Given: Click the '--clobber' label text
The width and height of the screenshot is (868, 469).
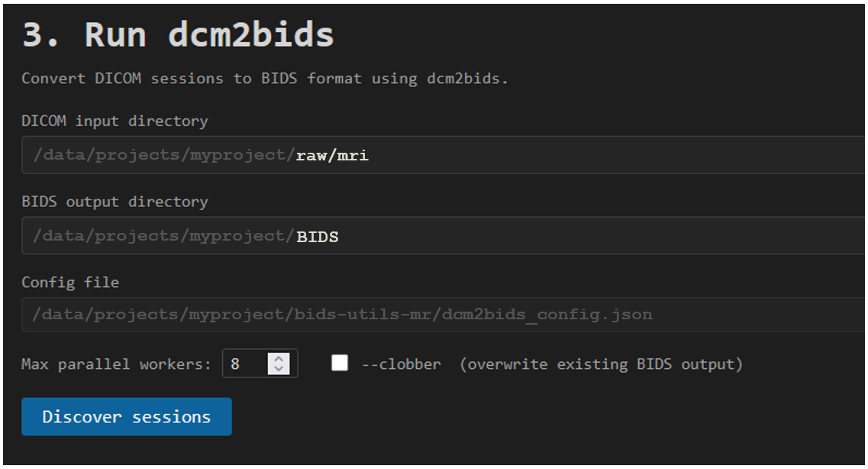Looking at the screenshot, I should [x=400, y=364].
